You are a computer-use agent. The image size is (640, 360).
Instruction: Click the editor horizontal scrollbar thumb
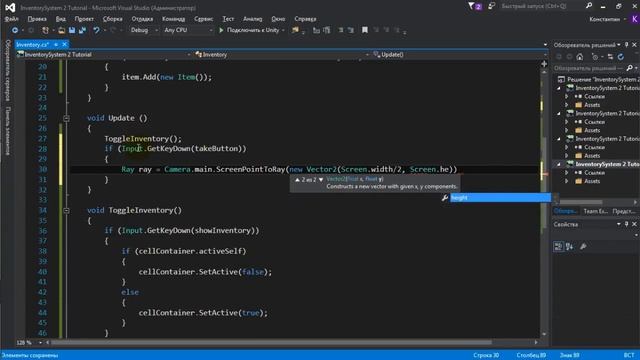271,342
